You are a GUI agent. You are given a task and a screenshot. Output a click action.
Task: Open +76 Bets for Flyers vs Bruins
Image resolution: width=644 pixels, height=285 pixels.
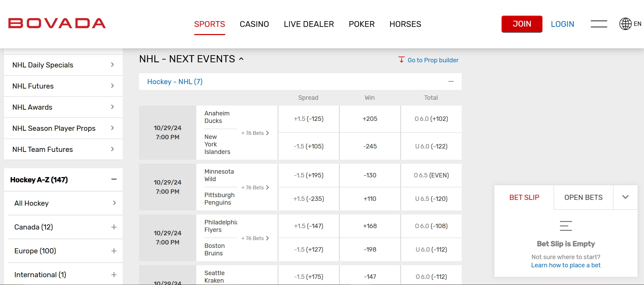[x=255, y=238]
